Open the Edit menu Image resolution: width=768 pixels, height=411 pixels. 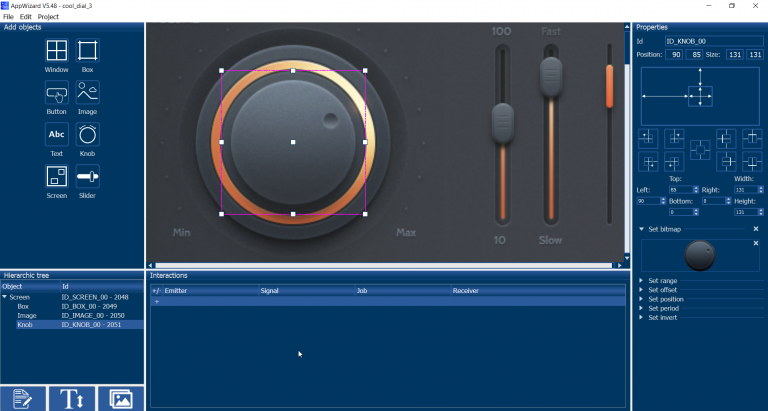coord(25,17)
